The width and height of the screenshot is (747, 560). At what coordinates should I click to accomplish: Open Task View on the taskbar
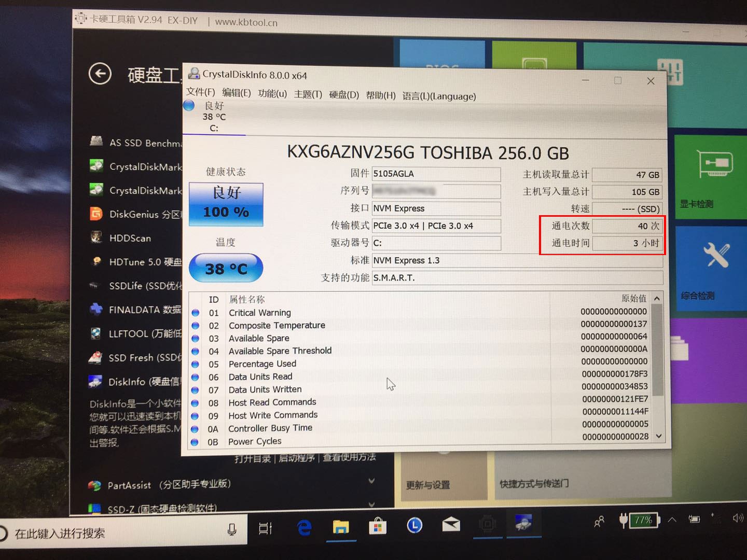coord(265,528)
